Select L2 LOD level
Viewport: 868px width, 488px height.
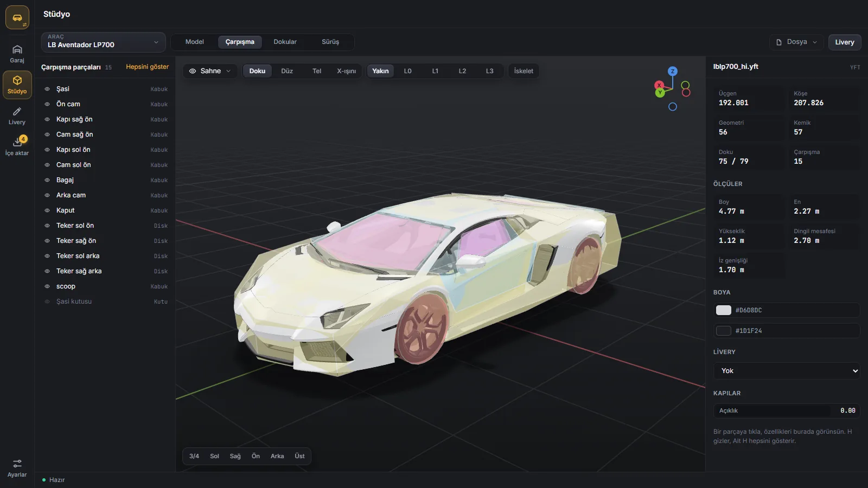(462, 71)
